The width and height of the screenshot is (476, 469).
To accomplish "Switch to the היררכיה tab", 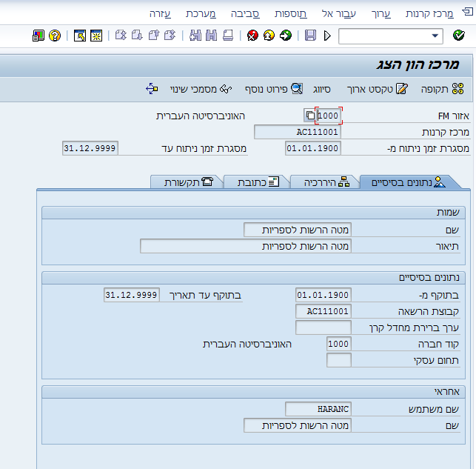I will click(x=326, y=182).
